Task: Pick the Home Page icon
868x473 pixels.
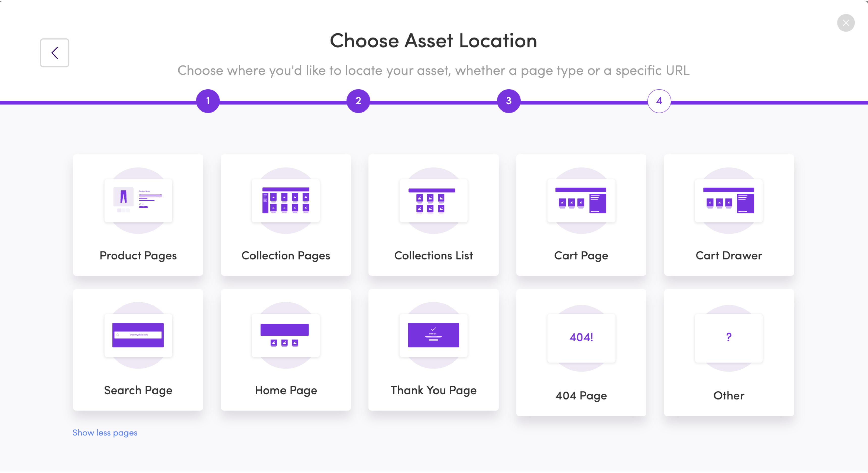Action: click(x=286, y=335)
